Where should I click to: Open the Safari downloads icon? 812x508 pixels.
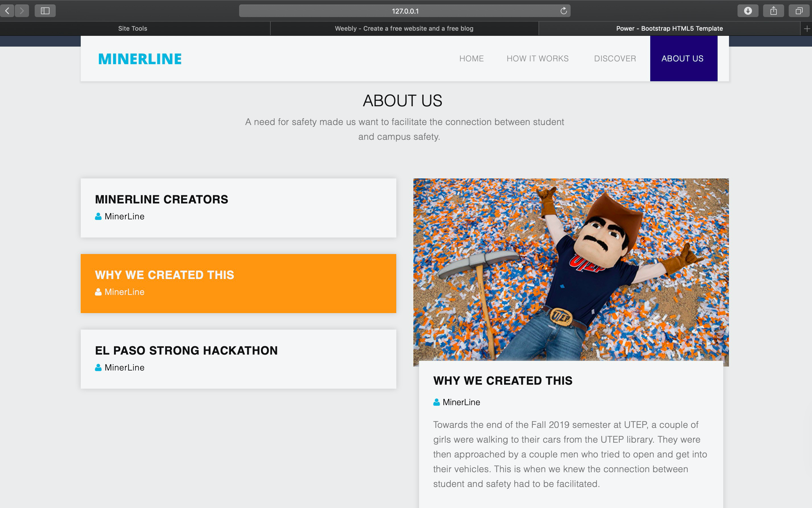pyautogui.click(x=747, y=11)
